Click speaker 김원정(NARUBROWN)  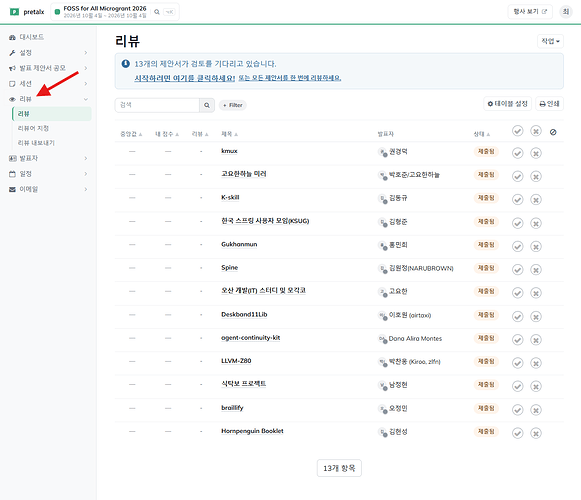coord(421,268)
